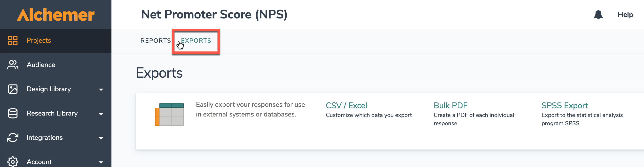Open the Bulk PDF export link
644x167 pixels.
coord(450,105)
